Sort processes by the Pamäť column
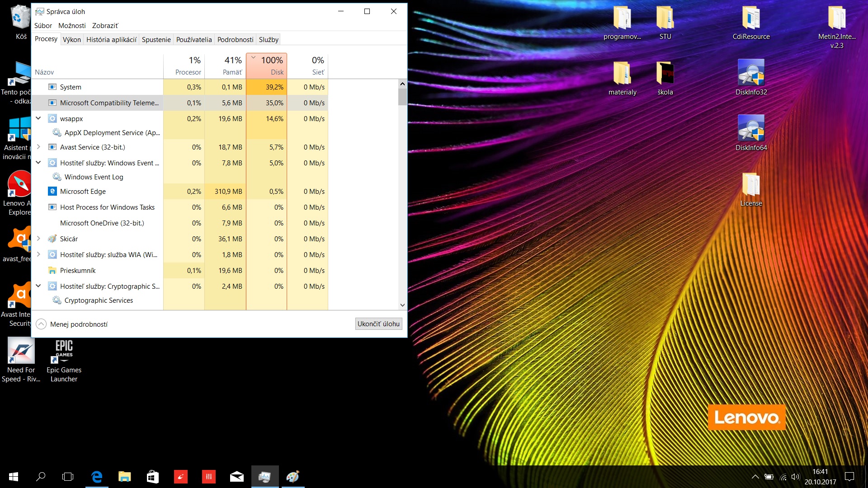This screenshot has width=868, height=488. [225, 66]
